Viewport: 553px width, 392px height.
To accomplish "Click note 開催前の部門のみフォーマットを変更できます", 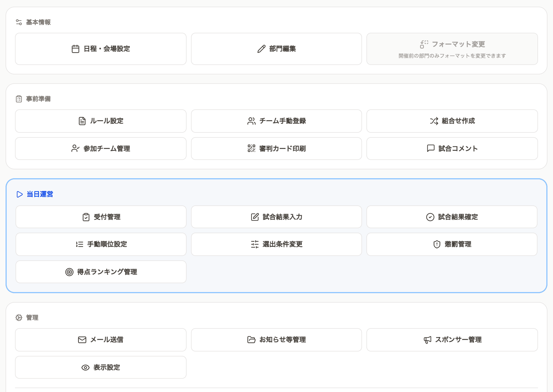I will point(452,56).
